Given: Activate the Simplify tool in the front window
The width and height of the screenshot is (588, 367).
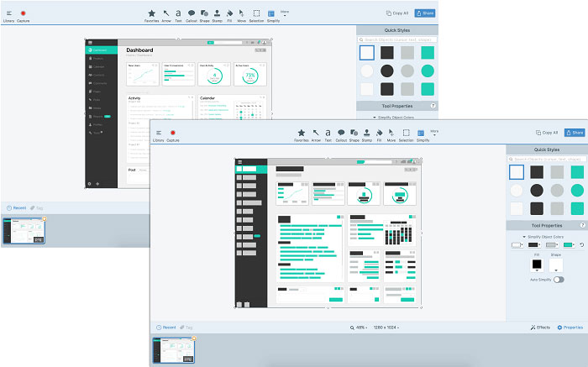Looking at the screenshot, I should click(x=421, y=133).
